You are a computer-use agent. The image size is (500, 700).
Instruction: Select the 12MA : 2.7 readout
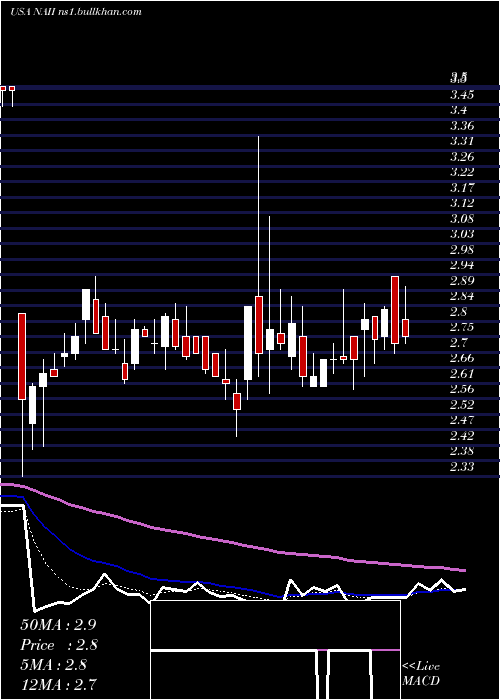click(58, 684)
